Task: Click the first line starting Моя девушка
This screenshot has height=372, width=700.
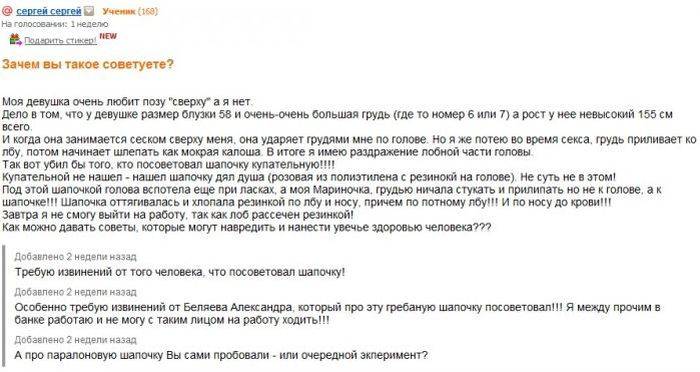Action: (127, 102)
